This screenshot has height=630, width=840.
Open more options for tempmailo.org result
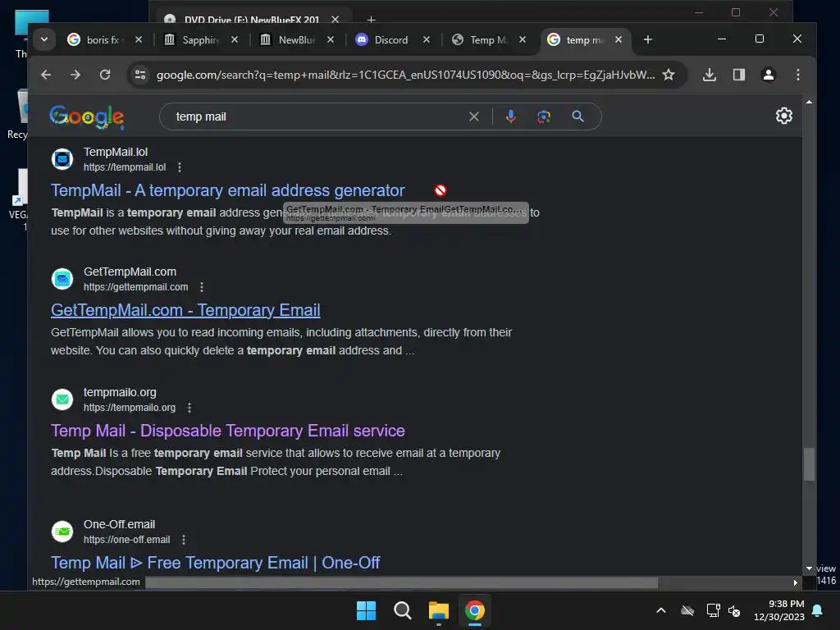pos(189,408)
